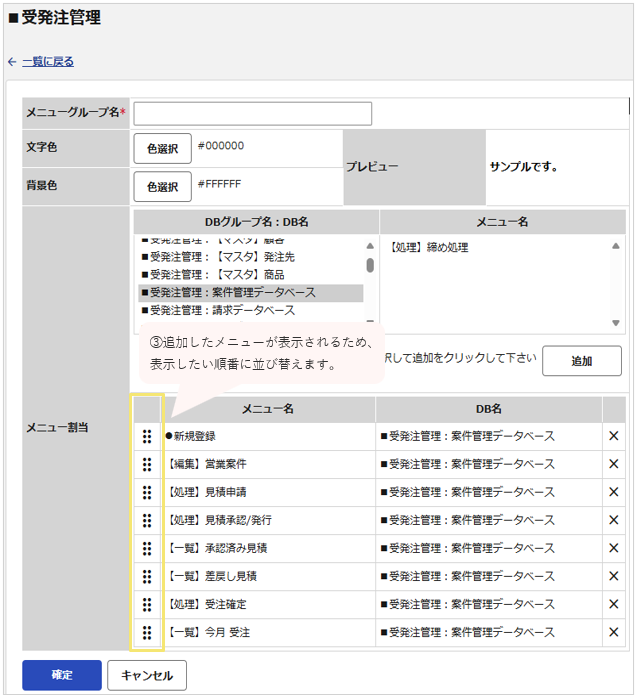This screenshot has width=637, height=697.
Task: Click DB list scrollbar thumb
Action: [370, 265]
